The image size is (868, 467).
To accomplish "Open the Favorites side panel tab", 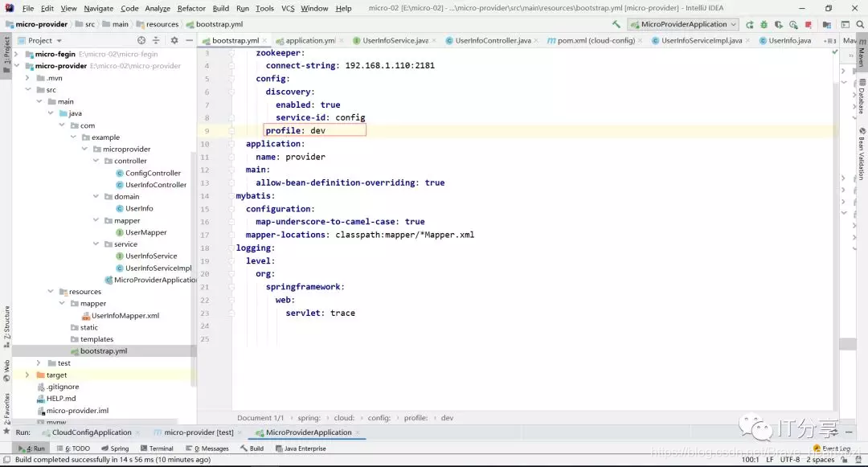I will coord(6,413).
